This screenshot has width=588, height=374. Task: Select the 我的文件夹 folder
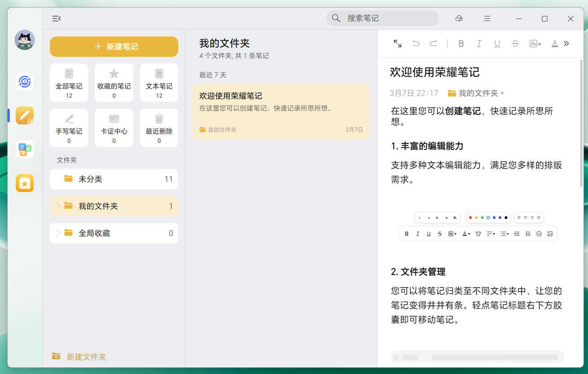114,206
